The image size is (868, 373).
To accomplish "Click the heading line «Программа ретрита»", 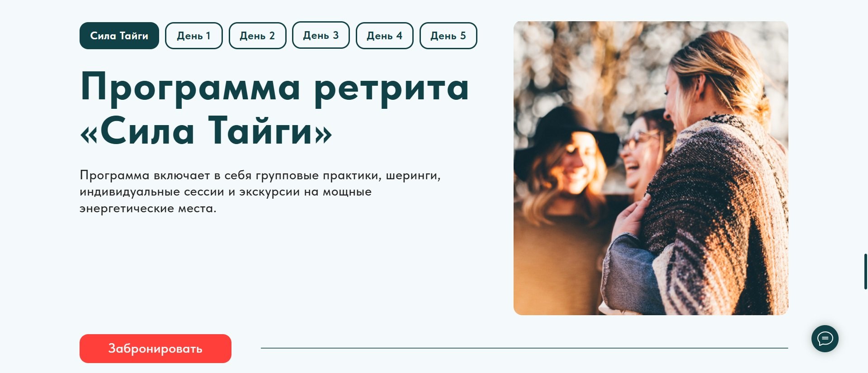I will click(x=275, y=87).
